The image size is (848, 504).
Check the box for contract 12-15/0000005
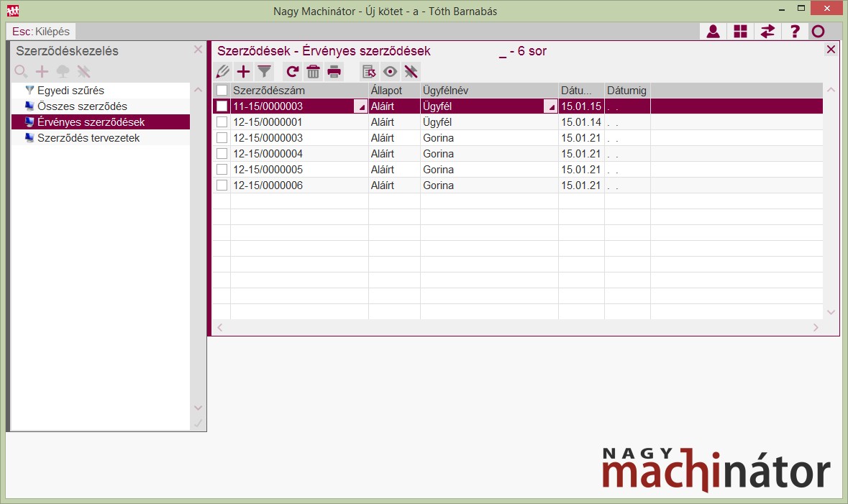coord(222,169)
